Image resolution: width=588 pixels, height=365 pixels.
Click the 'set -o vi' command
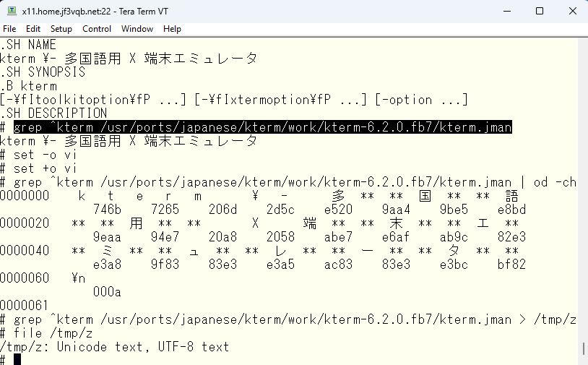click(45, 155)
